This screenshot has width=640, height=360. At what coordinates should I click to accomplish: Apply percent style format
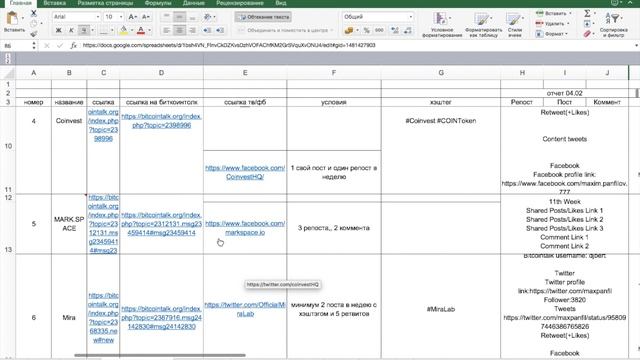[367, 30]
